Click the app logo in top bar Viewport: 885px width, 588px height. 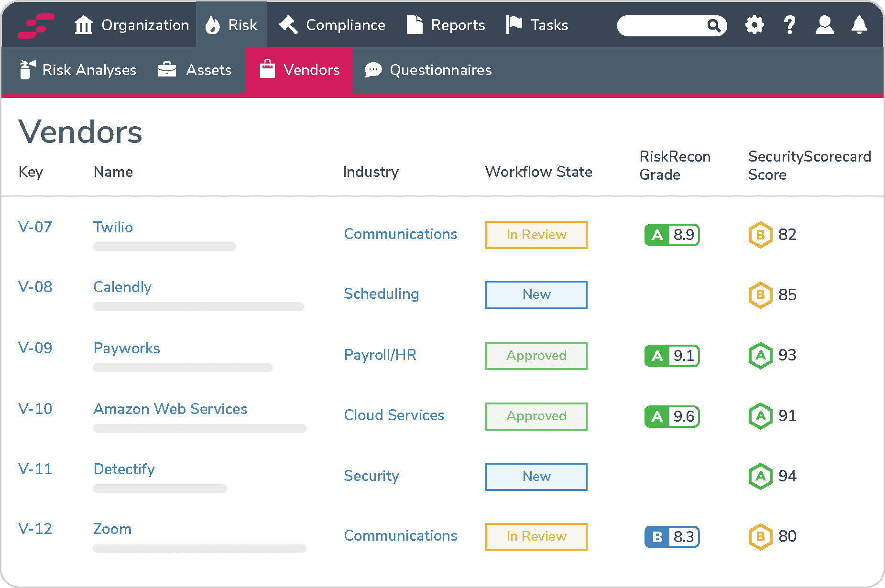[36, 25]
